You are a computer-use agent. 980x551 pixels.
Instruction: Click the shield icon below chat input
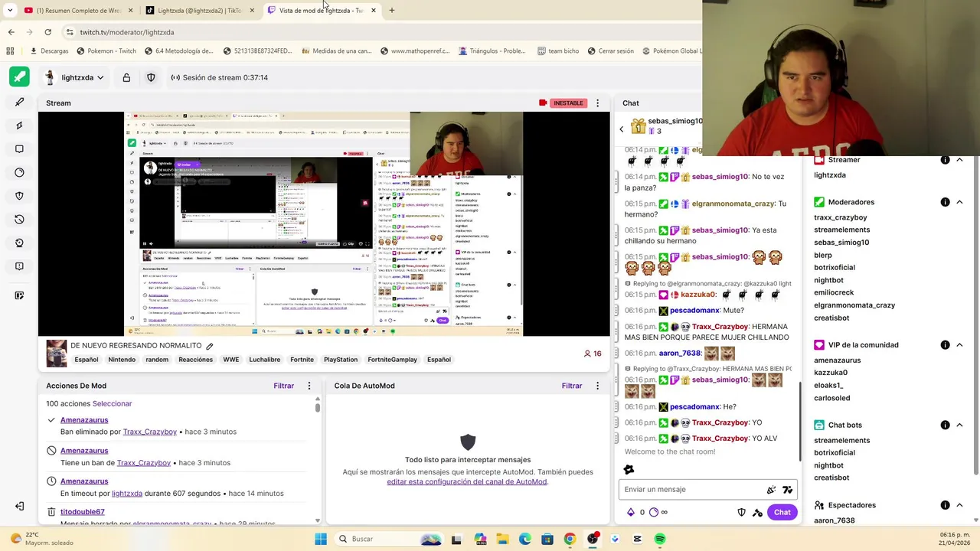point(741,512)
